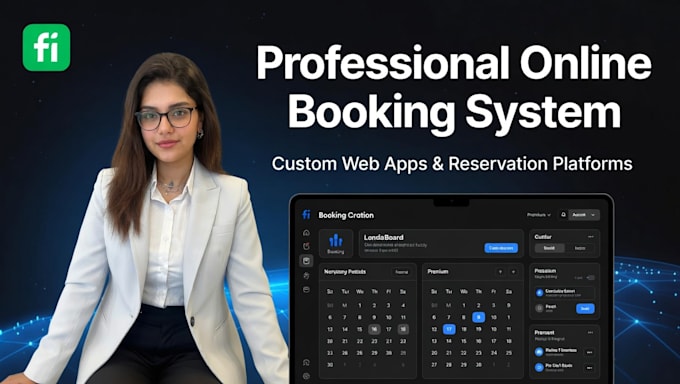
Task: Open the Account dropdown beside the bell
Action: tap(584, 215)
